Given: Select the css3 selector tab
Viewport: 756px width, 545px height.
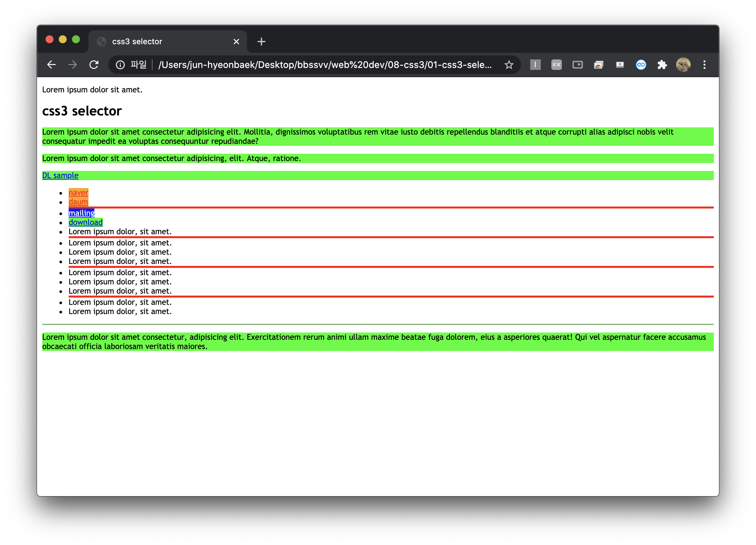Looking at the screenshot, I should pos(160,42).
